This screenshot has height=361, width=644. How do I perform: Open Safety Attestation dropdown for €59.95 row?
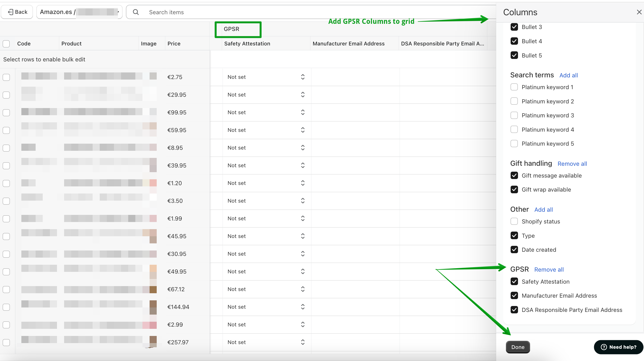[266, 130]
